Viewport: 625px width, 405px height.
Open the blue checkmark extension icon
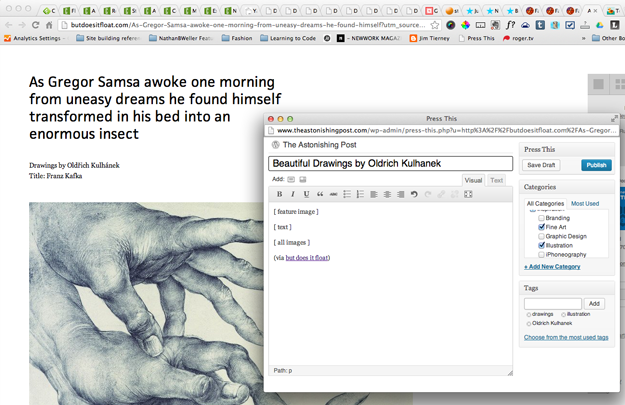570,25
